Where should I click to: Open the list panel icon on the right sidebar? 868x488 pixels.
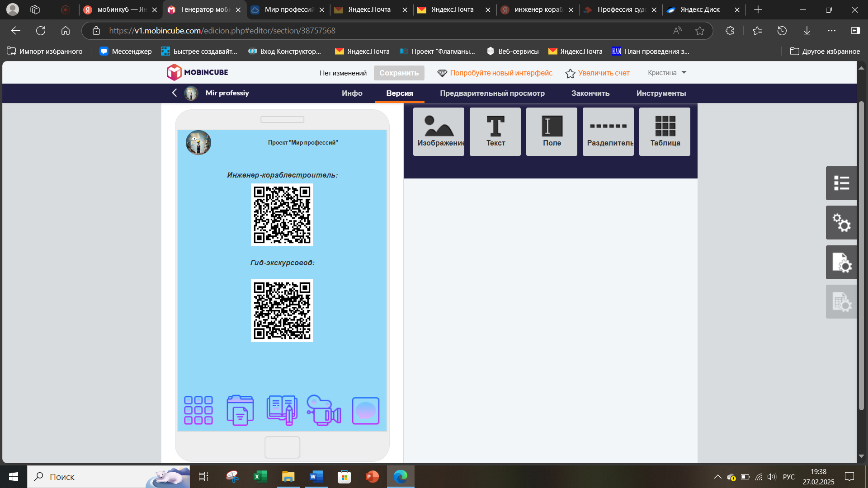841,183
